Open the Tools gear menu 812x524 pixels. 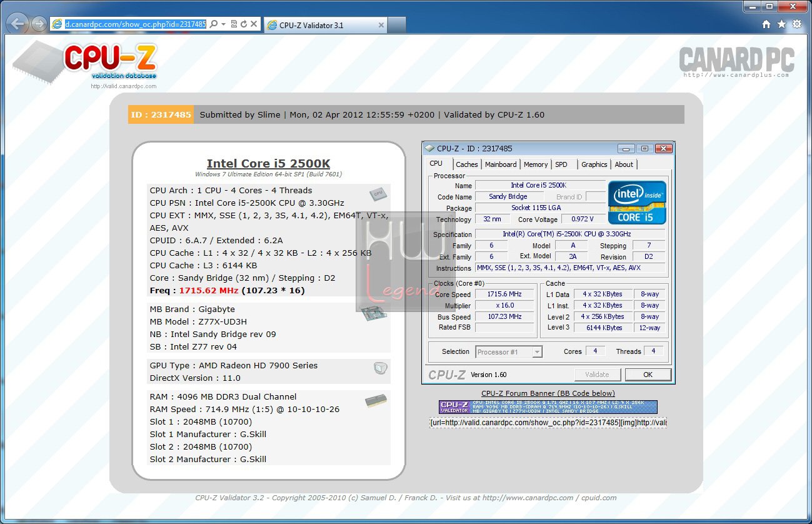(x=797, y=24)
